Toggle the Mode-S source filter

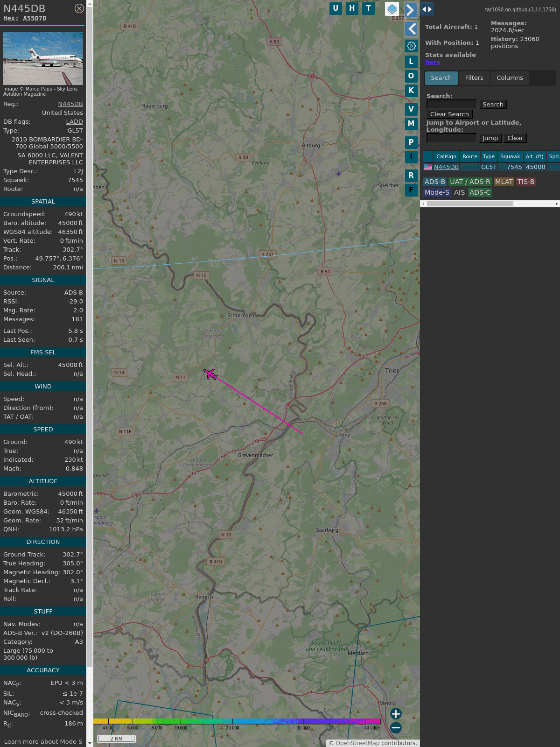click(x=437, y=192)
